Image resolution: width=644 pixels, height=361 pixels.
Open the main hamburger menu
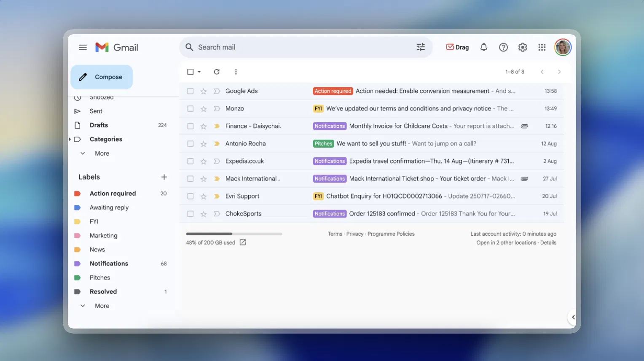(83, 47)
